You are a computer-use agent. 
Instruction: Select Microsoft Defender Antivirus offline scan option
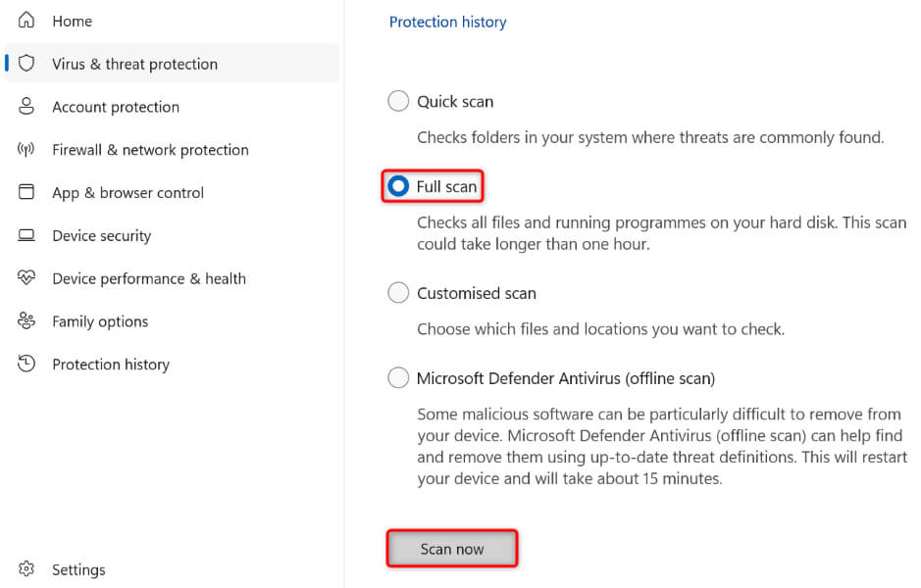[x=398, y=378]
